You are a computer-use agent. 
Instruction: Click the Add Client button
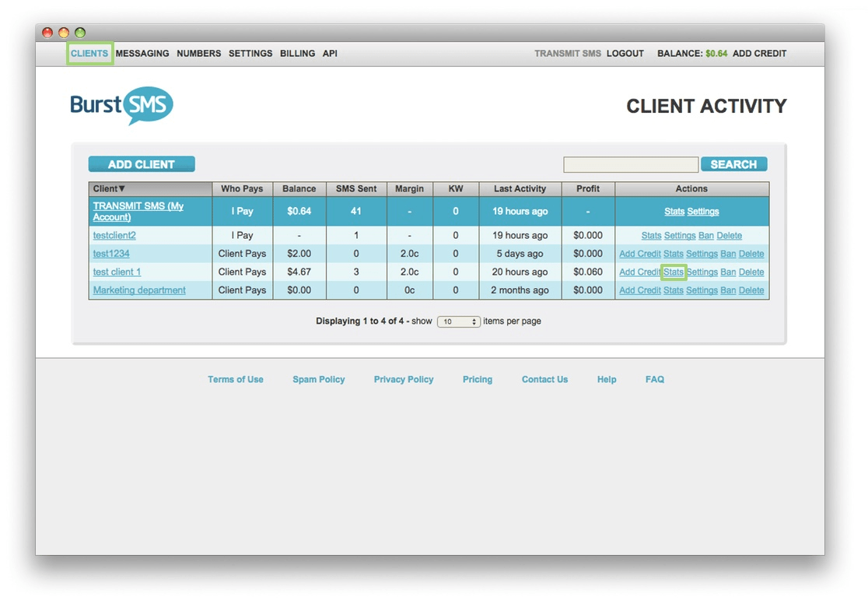(142, 164)
